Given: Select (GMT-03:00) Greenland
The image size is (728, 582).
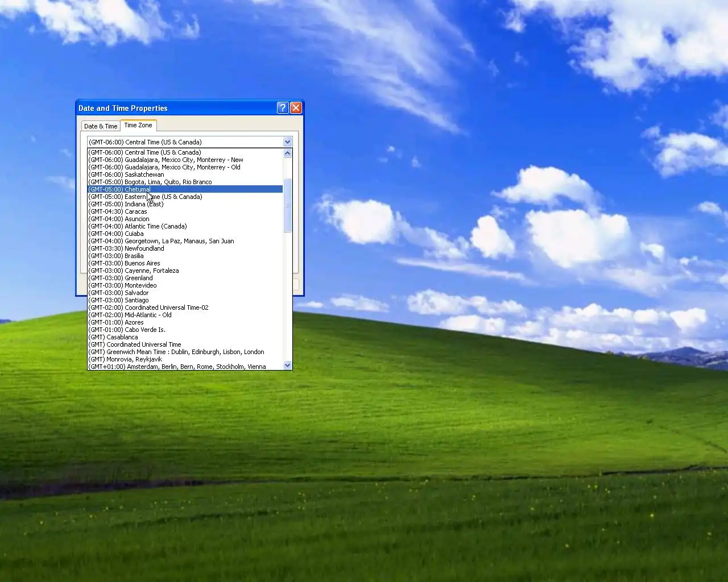Looking at the screenshot, I should [x=185, y=278].
